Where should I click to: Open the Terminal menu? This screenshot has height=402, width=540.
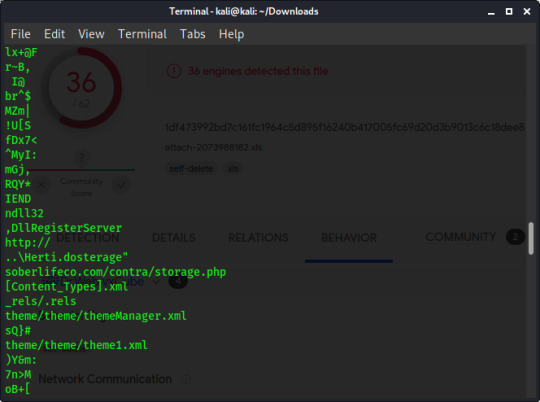142,34
